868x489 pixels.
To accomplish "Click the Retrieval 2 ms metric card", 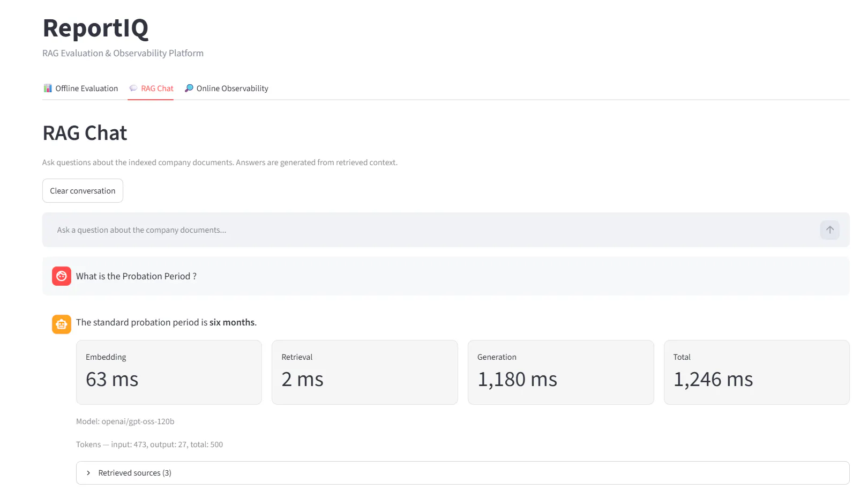I will 365,372.
